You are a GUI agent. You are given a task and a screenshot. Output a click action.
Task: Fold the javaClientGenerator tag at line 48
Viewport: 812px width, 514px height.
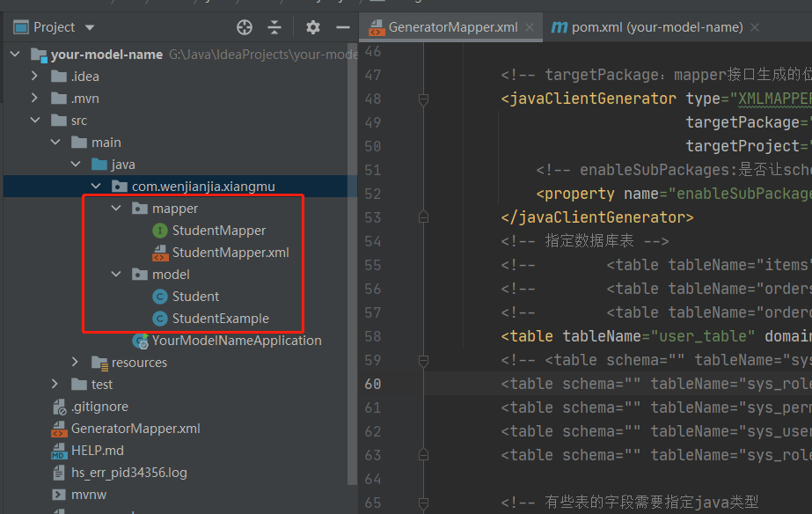click(423, 99)
